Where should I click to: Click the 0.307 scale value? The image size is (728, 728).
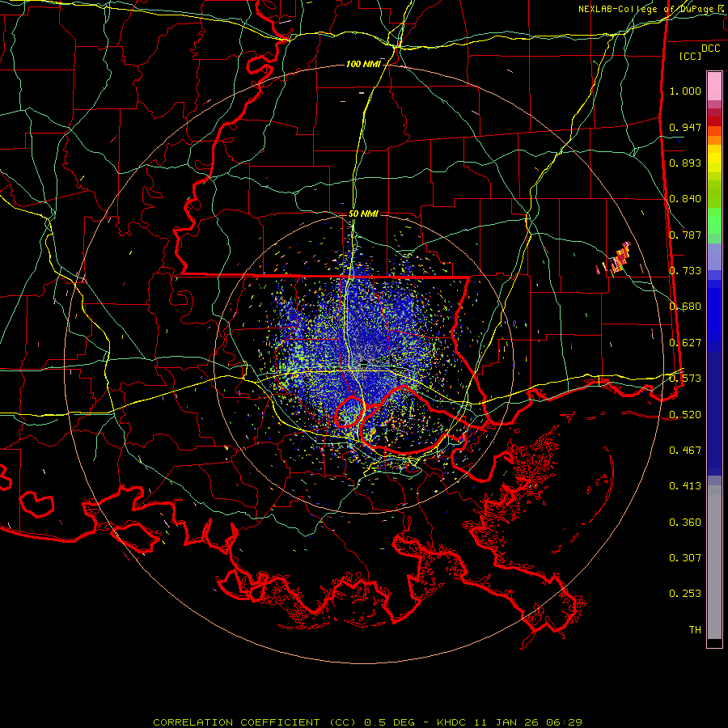click(x=685, y=558)
